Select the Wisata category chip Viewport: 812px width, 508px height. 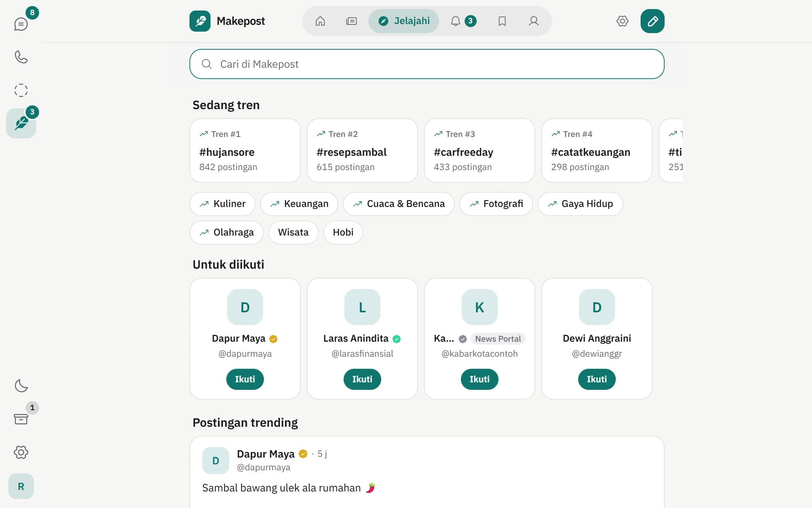pos(294,233)
